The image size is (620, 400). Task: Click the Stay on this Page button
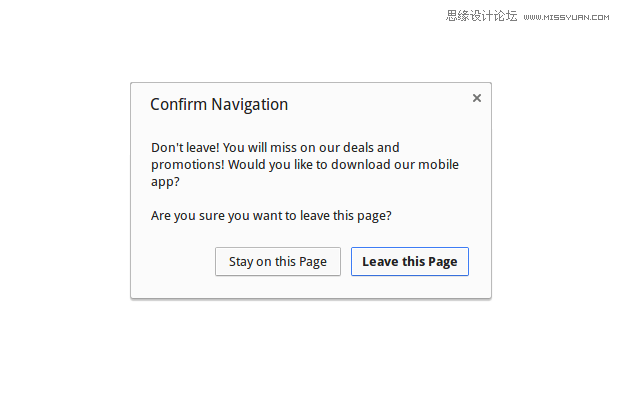[x=278, y=262]
